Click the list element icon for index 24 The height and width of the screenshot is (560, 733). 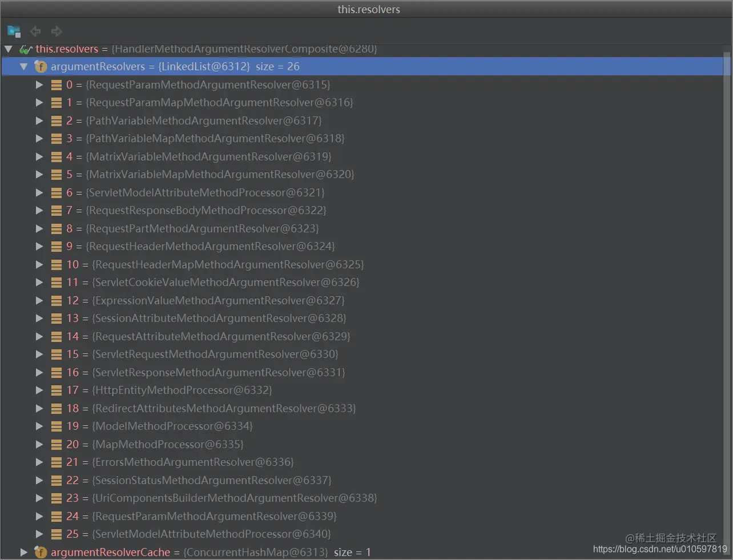57,516
